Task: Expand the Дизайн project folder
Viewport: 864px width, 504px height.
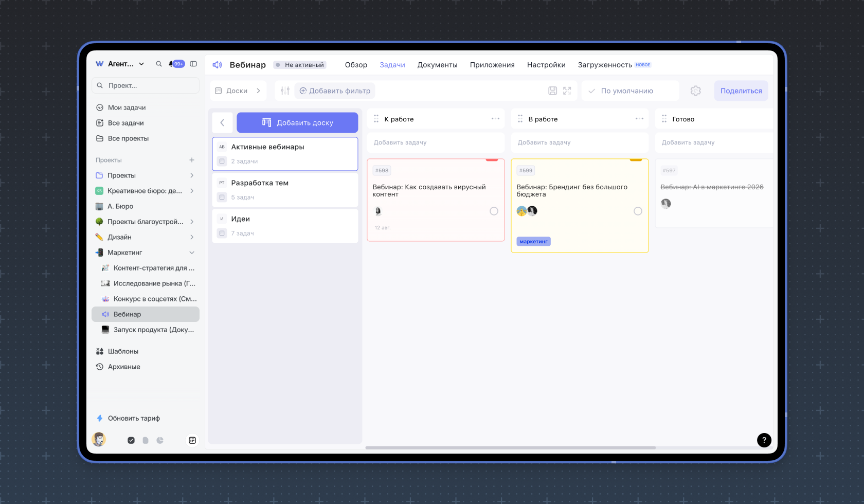Action: coord(192,237)
